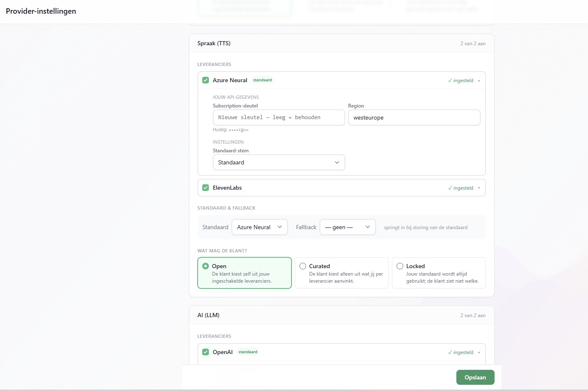
Task: Click the ElevenLabs 'ingesteld' status
Action: click(x=461, y=188)
